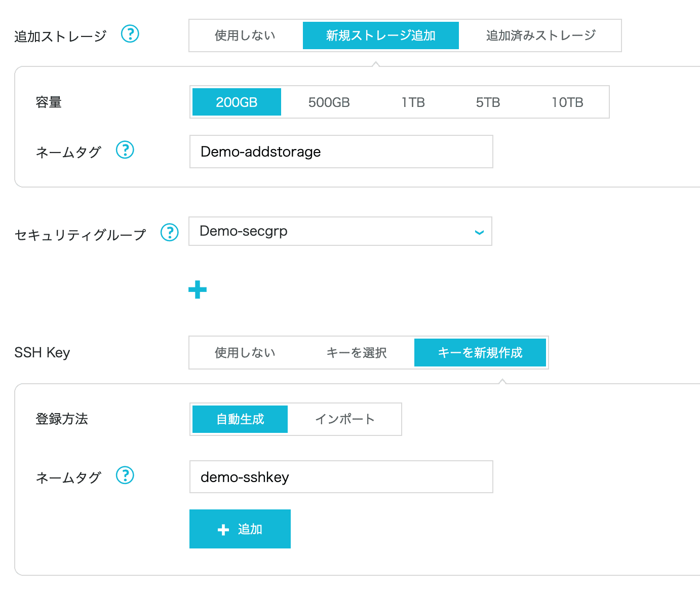Open help icon beside storage ネームタグ

tap(125, 150)
